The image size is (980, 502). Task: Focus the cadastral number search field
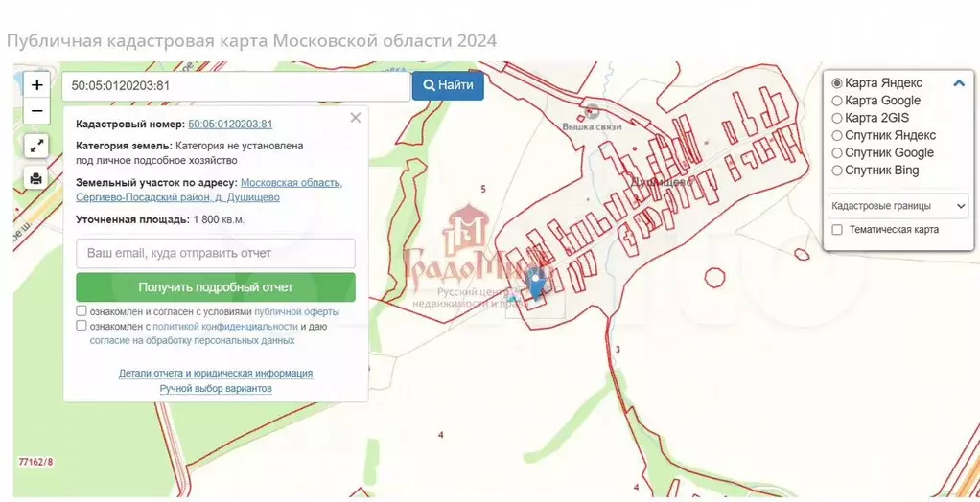236,85
